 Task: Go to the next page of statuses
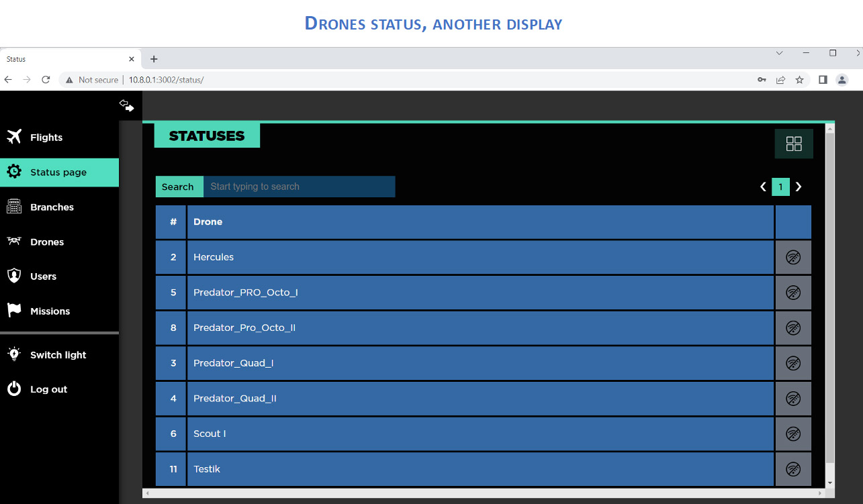pyautogui.click(x=799, y=187)
